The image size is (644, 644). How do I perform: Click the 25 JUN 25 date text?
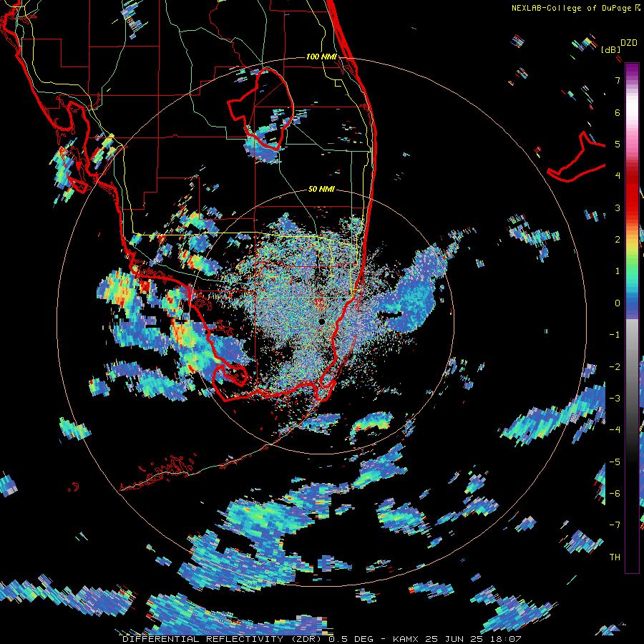pos(452,639)
